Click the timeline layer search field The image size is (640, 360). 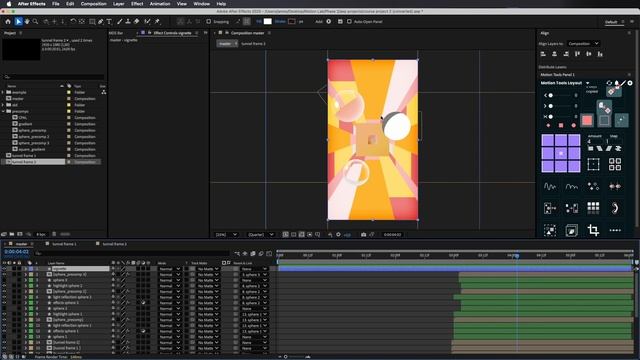(131, 253)
